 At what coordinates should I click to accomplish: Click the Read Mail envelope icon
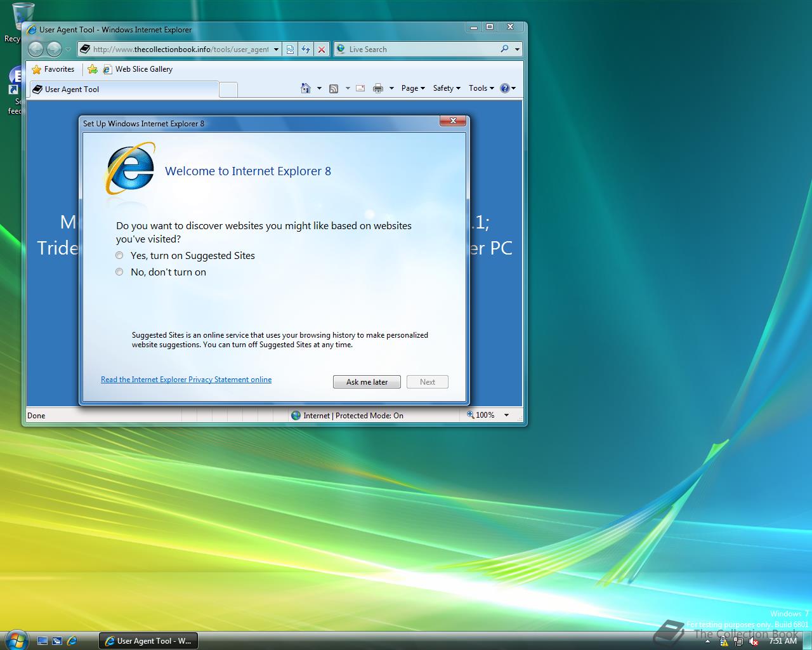(360, 88)
